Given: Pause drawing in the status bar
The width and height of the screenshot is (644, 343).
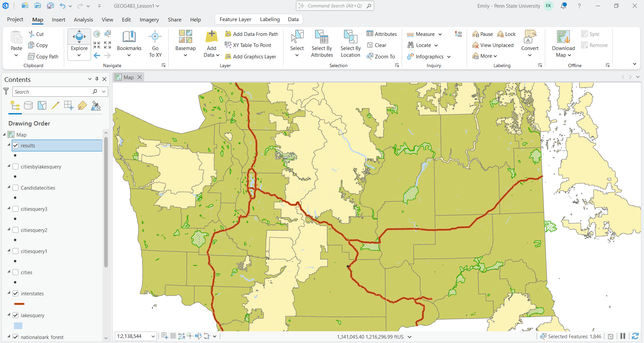Looking at the screenshot, I should [x=623, y=336].
